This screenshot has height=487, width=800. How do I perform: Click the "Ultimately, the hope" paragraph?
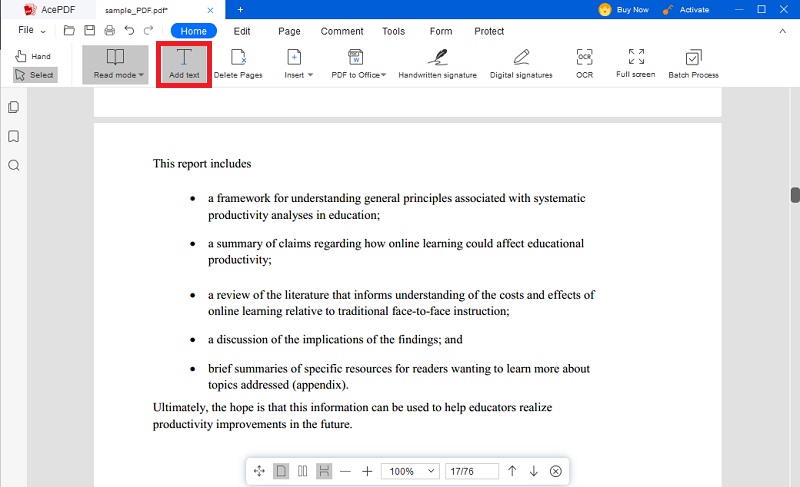[x=353, y=416]
